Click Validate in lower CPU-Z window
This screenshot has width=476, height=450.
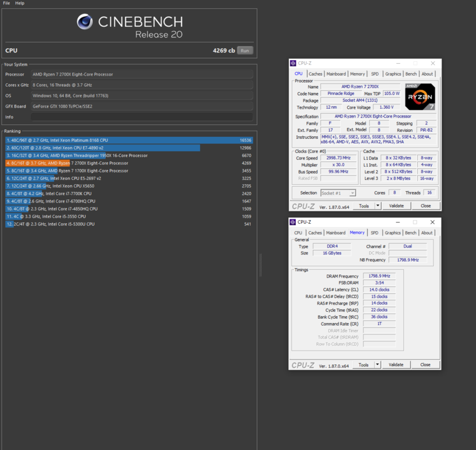pyautogui.click(x=396, y=365)
